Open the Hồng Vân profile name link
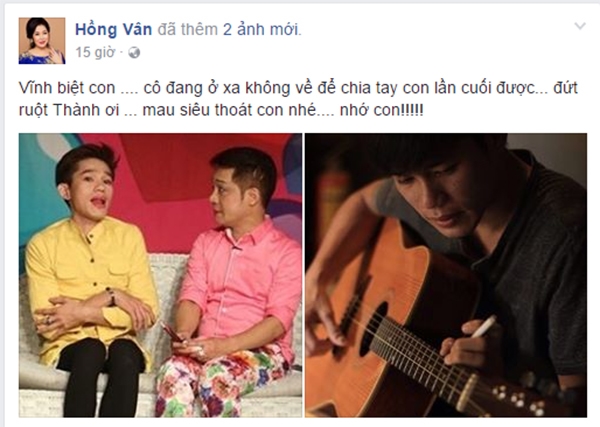The image size is (600, 427). 114,29
